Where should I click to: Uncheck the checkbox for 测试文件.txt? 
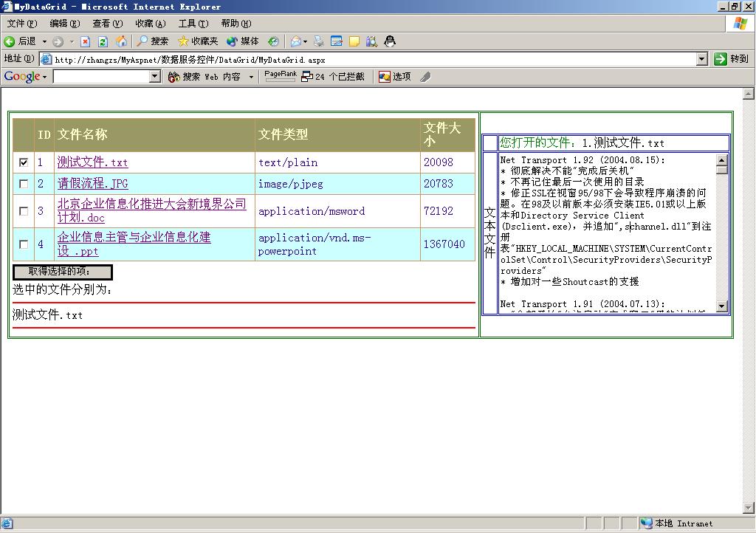click(x=24, y=162)
